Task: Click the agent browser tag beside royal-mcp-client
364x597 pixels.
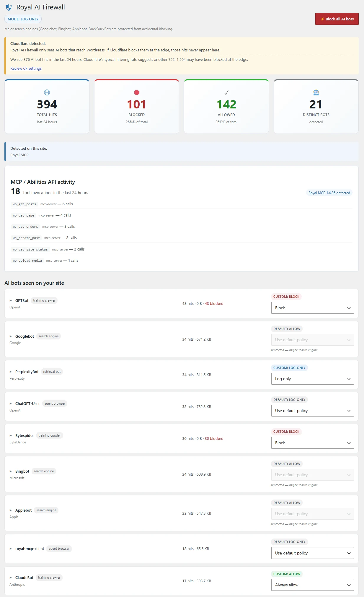Action: 59,549
